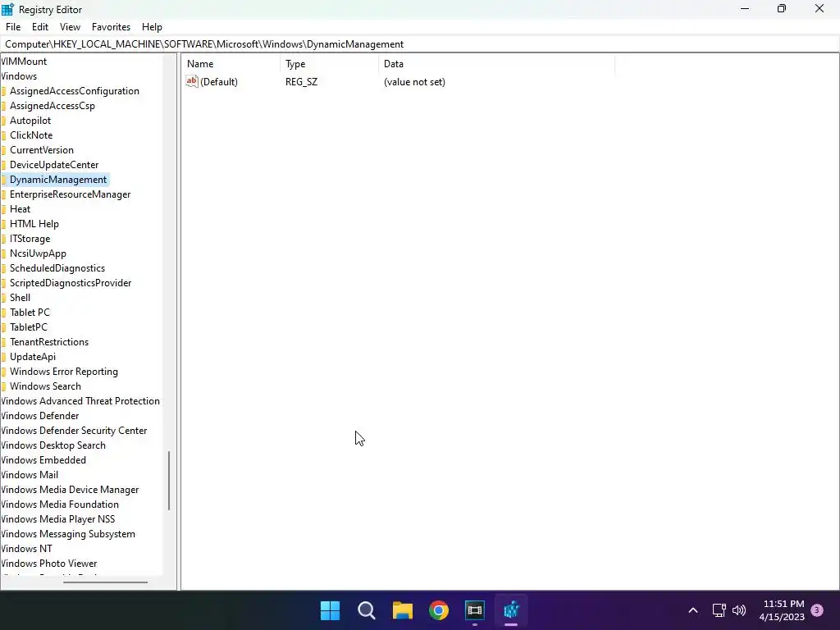The width and height of the screenshot is (840, 630).
Task: Select the Windows Search key
Action: 45,386
